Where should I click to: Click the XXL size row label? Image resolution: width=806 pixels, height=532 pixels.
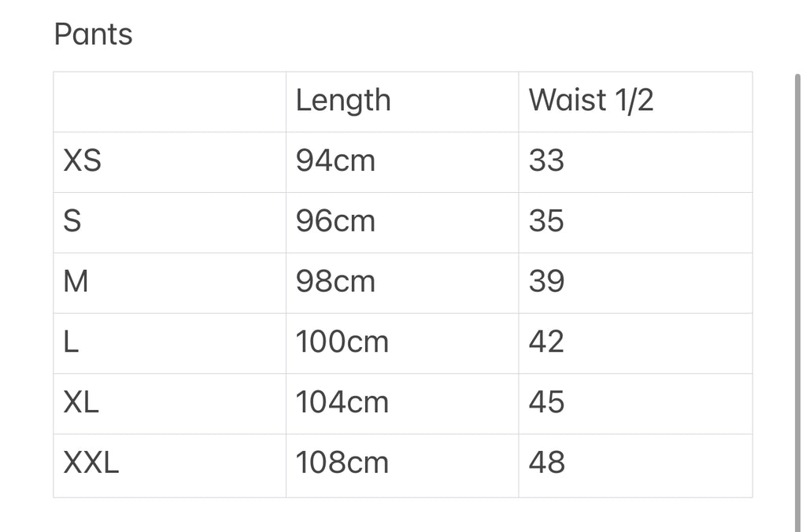coord(91,464)
